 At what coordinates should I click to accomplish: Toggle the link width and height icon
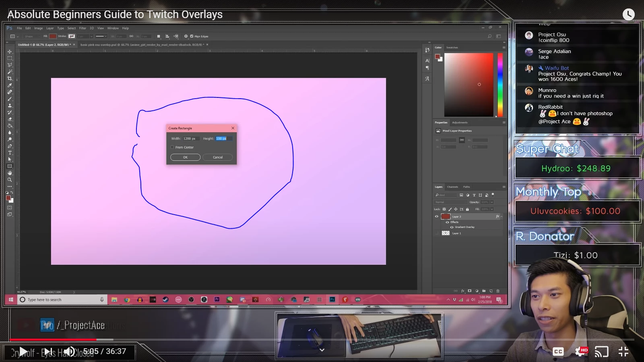[x=131, y=36]
